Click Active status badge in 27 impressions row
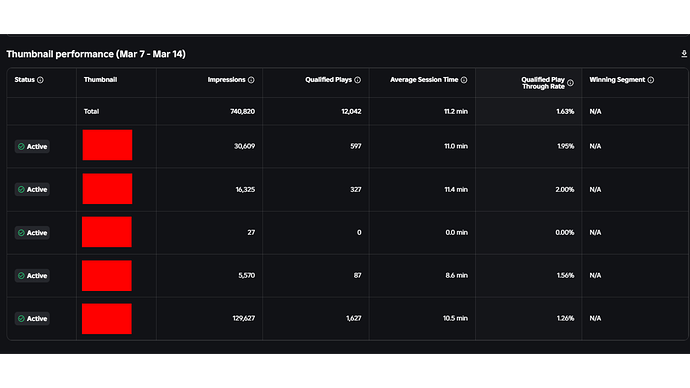This screenshot has width=690, height=388. [32, 233]
